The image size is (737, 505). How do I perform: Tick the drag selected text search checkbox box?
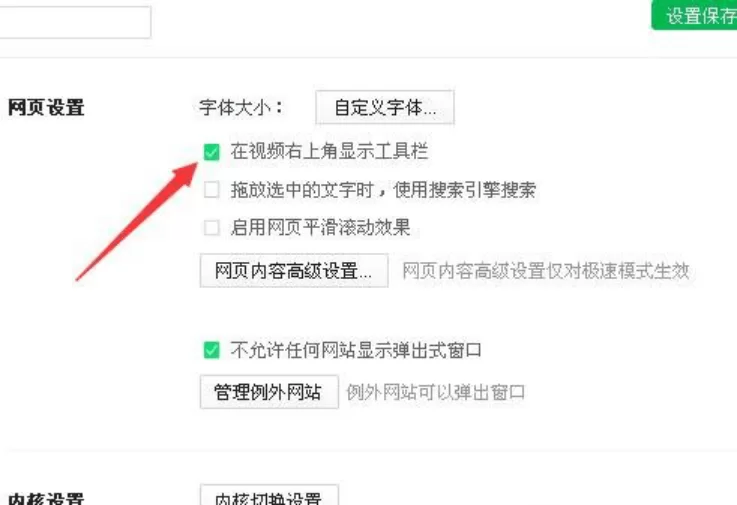tap(212, 190)
